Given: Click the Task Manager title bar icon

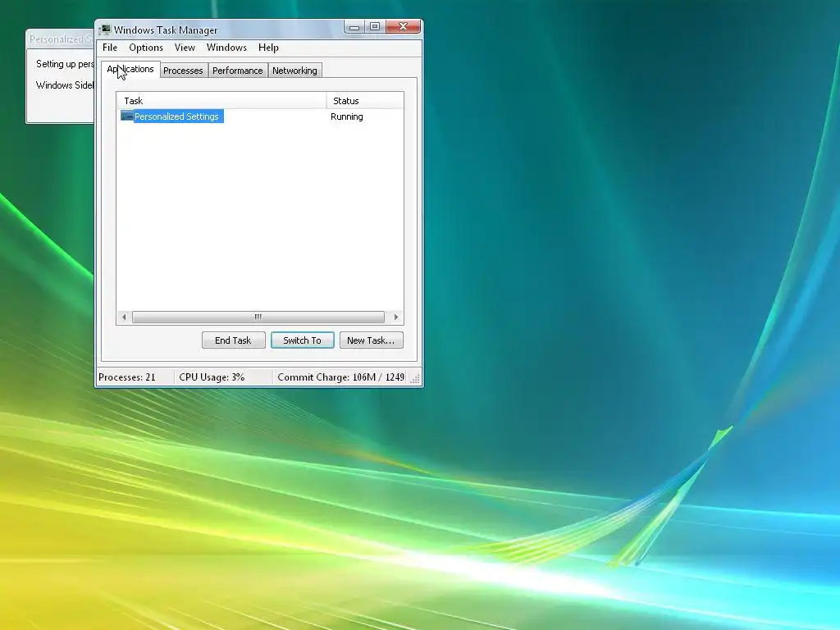Looking at the screenshot, I should [x=106, y=30].
